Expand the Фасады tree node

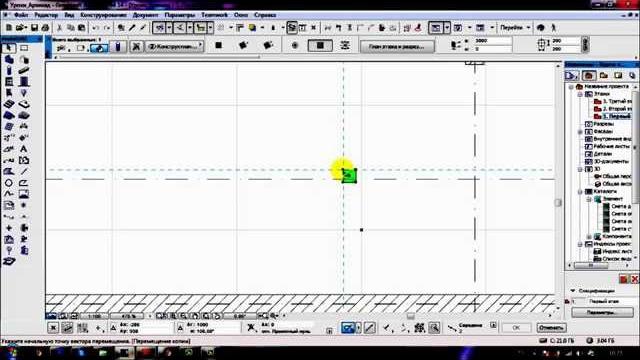point(580,131)
